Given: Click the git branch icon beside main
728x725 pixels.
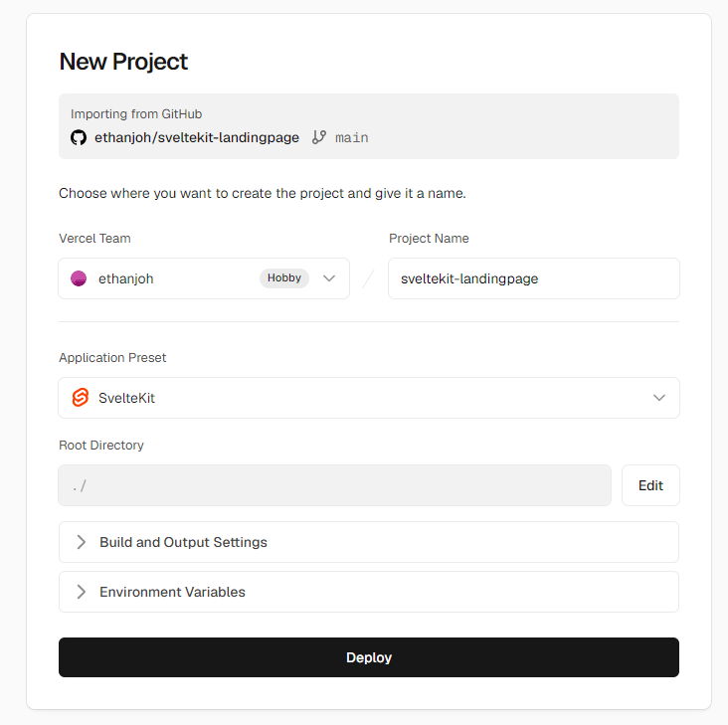Looking at the screenshot, I should [319, 137].
